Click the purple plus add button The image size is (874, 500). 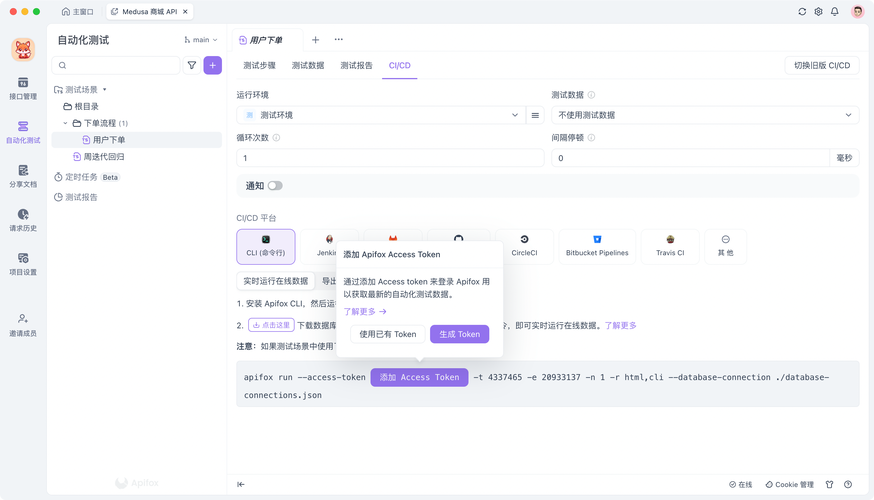[x=212, y=65]
